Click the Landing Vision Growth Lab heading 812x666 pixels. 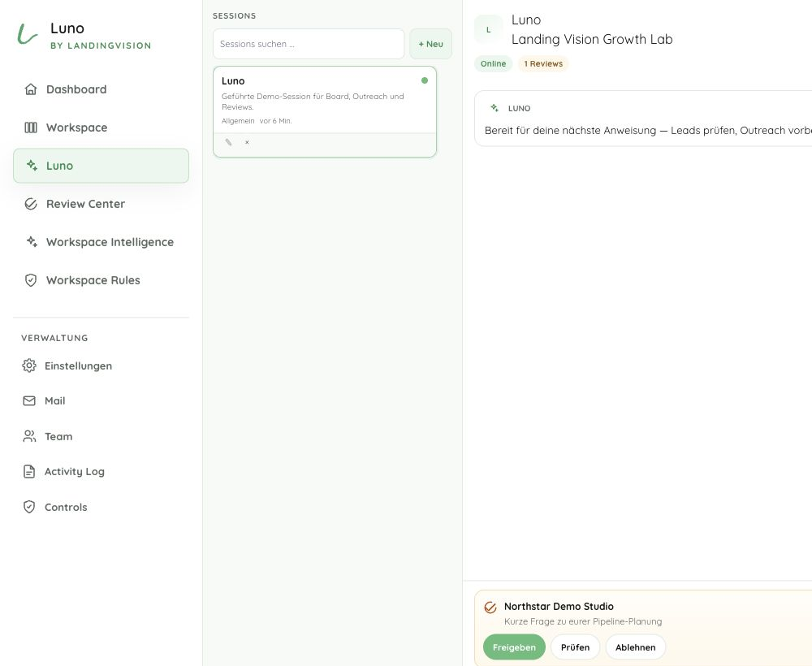592,39
